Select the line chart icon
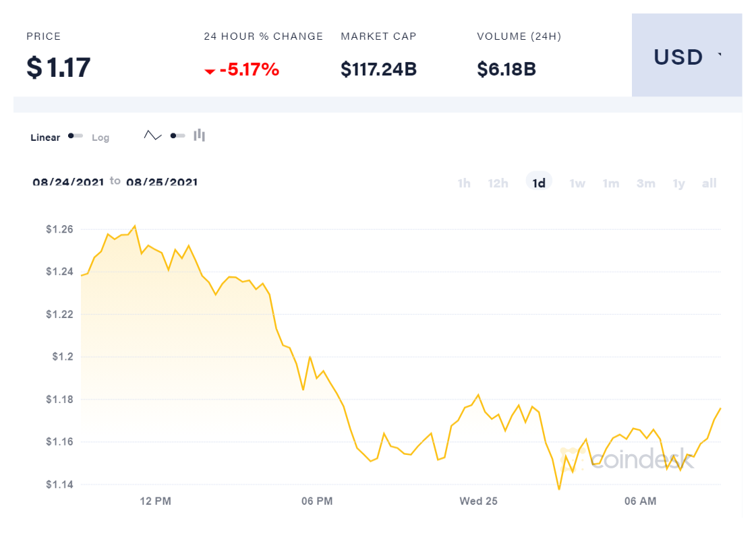This screenshot has height=558, width=756. click(x=152, y=136)
